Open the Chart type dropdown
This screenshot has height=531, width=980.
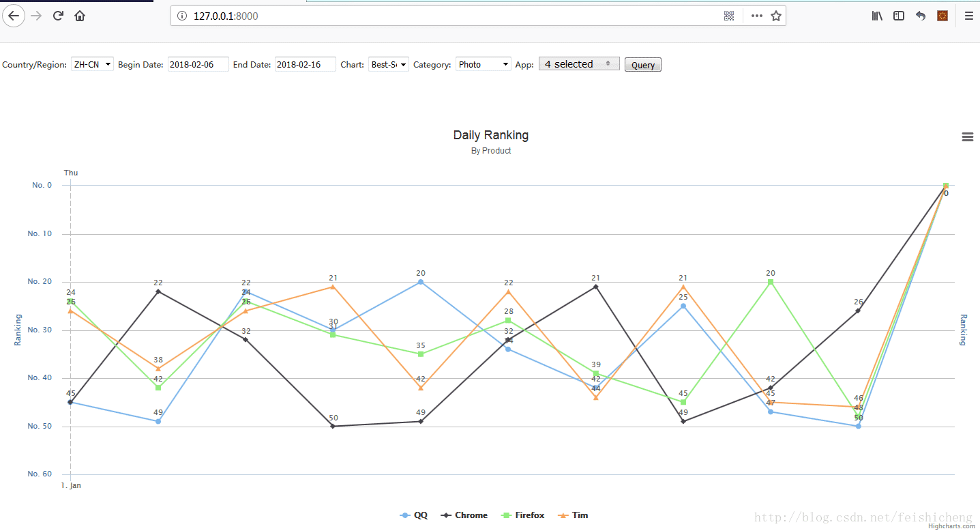tap(389, 64)
